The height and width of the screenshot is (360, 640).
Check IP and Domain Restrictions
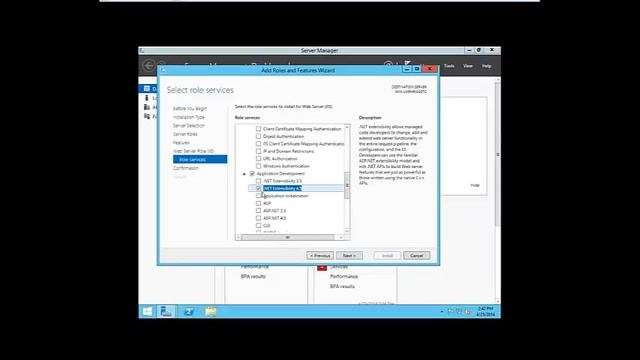[x=258, y=151]
